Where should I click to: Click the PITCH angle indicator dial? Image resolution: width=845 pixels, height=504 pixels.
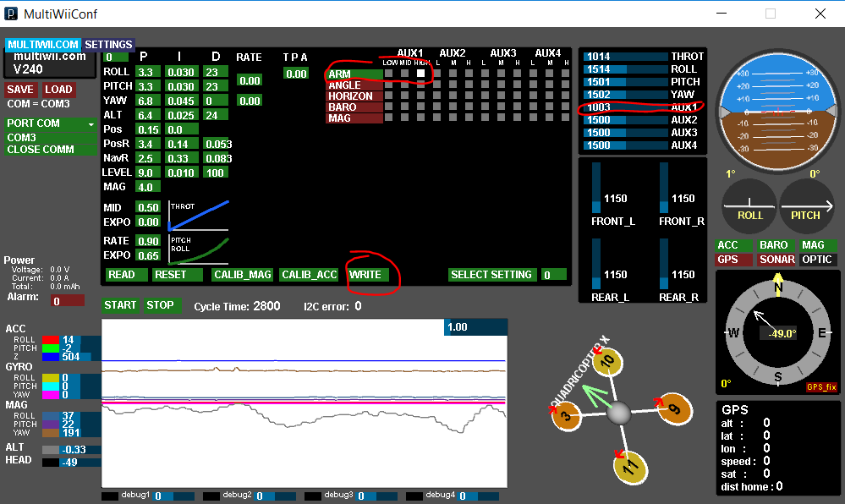point(807,207)
